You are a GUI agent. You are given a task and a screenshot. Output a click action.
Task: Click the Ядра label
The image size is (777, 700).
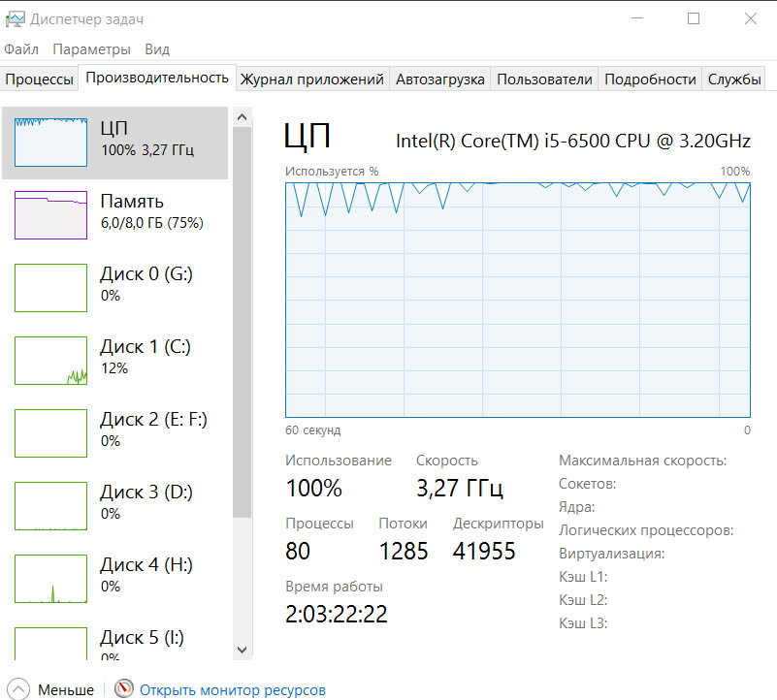point(577,507)
